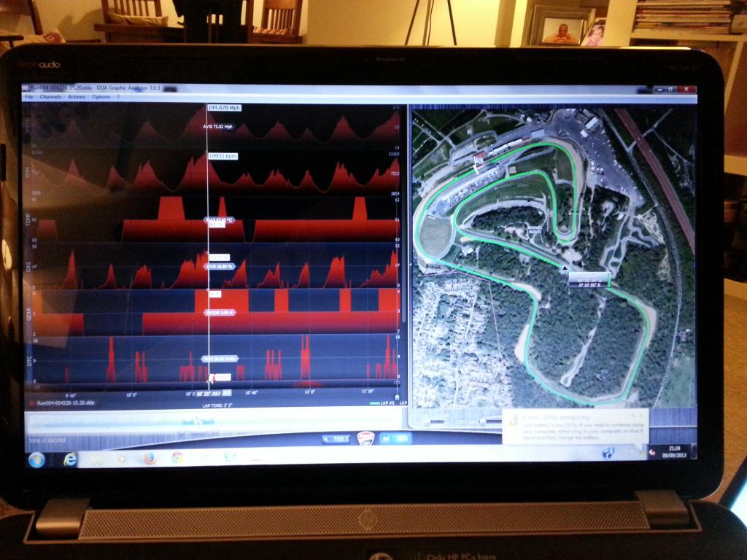The height and width of the screenshot is (560, 747).
Task: Open the question mark help menu
Action: (x=118, y=97)
